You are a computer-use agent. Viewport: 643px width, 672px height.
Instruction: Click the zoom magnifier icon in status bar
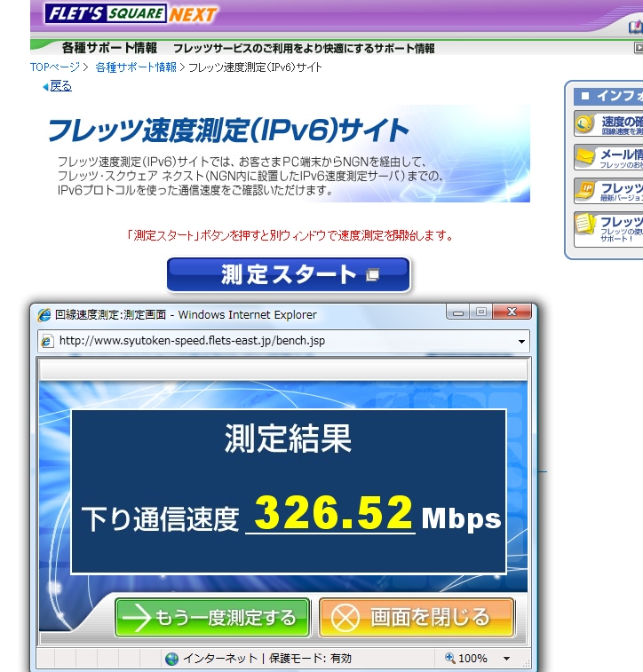tap(449, 658)
